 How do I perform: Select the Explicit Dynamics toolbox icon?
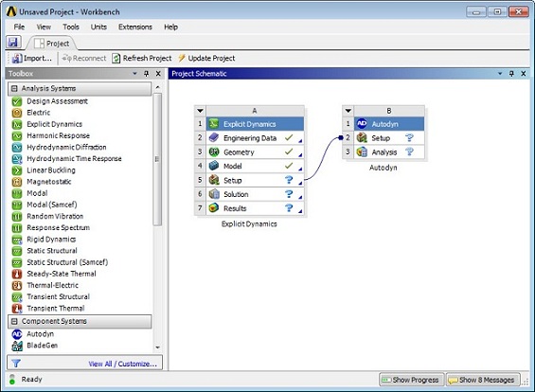point(17,124)
